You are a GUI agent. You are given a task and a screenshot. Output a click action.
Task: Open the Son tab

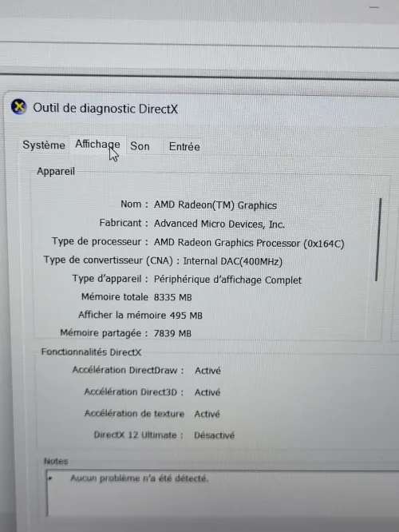140,146
